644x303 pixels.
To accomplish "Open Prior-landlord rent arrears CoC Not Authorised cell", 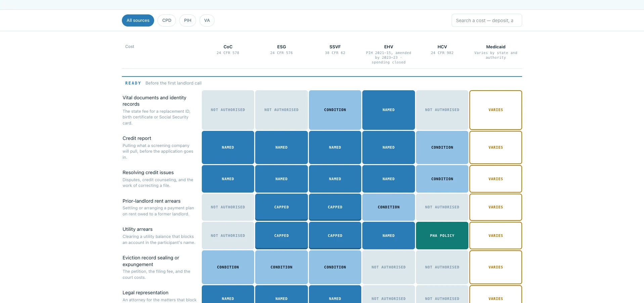I will tap(228, 207).
